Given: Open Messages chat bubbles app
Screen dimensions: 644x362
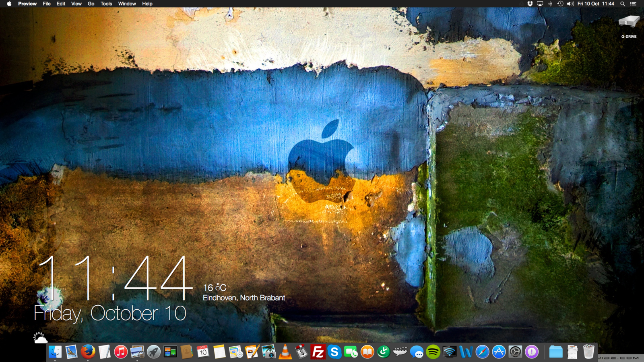Looking at the screenshot, I should click(417, 352).
